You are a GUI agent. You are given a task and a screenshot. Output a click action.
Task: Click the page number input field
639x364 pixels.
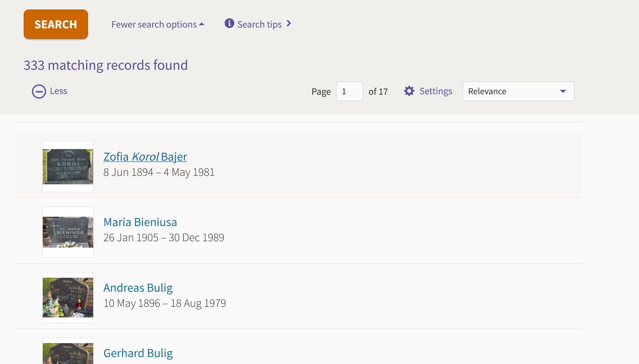(349, 91)
